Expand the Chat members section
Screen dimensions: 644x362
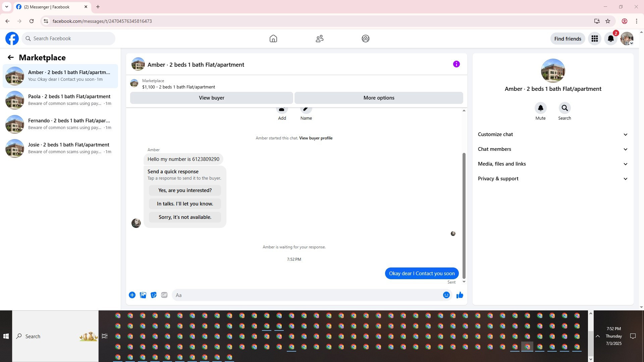(x=552, y=149)
